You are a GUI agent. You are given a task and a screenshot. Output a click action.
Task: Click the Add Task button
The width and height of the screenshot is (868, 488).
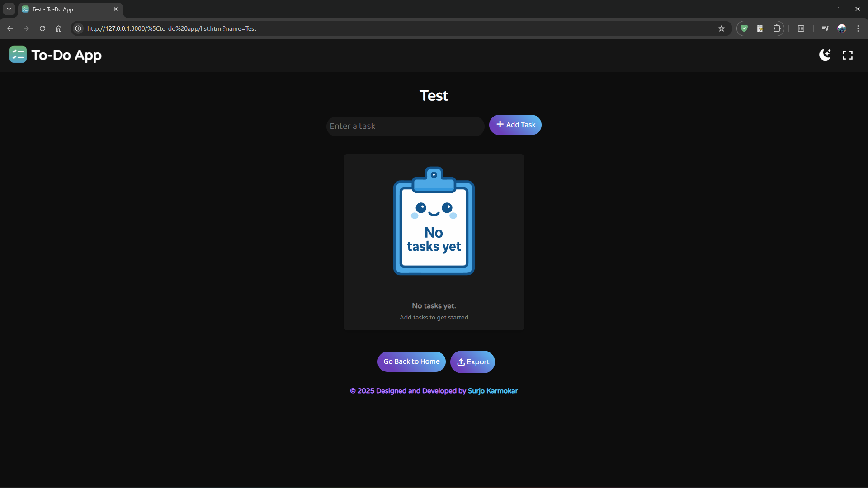515,125
